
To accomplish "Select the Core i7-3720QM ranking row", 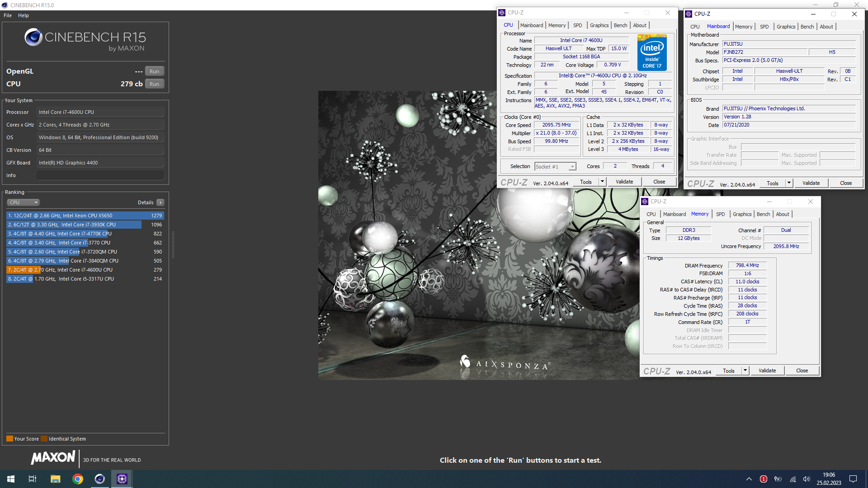I will coord(85,252).
